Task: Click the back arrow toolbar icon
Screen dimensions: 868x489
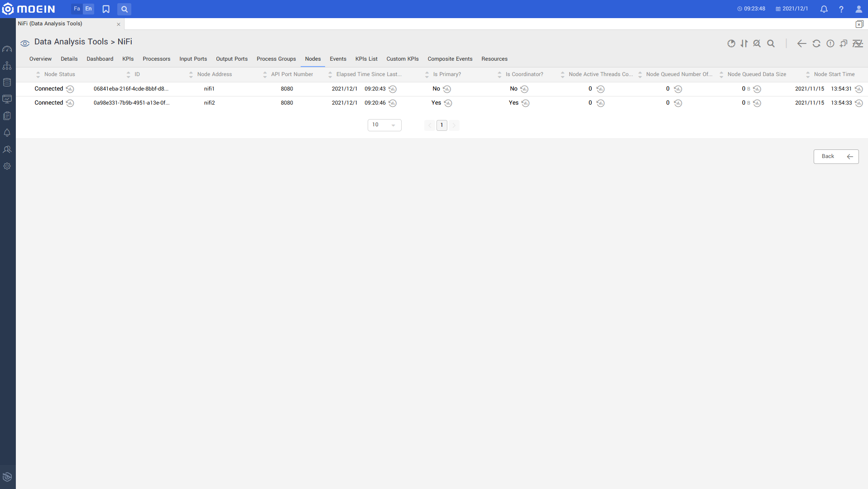Action: 801,43
